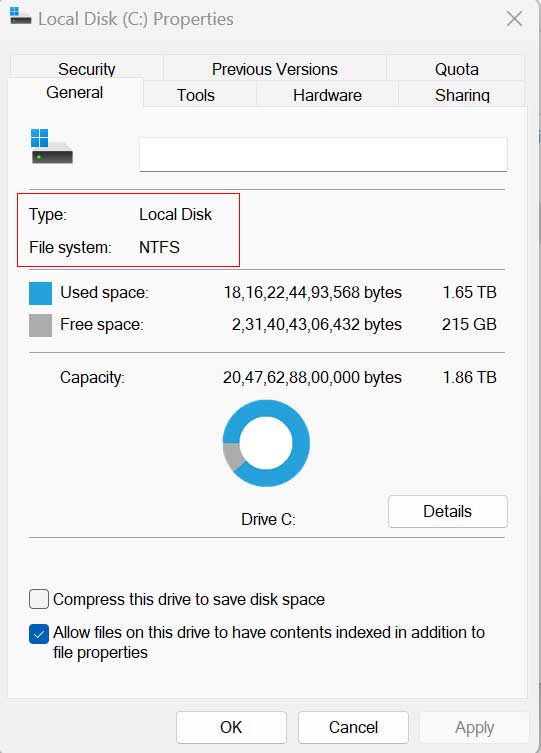Screen dimensions: 541x753
Task: Open the Previous Versions tab
Action: [275, 69]
